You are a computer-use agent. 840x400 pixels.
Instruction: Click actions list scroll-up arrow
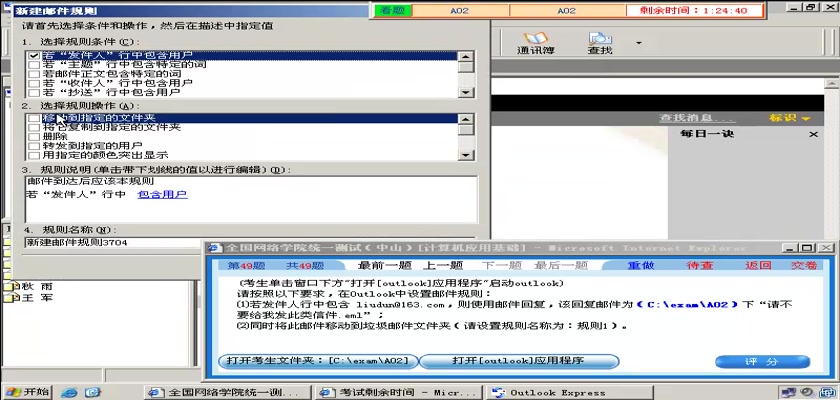(x=466, y=119)
